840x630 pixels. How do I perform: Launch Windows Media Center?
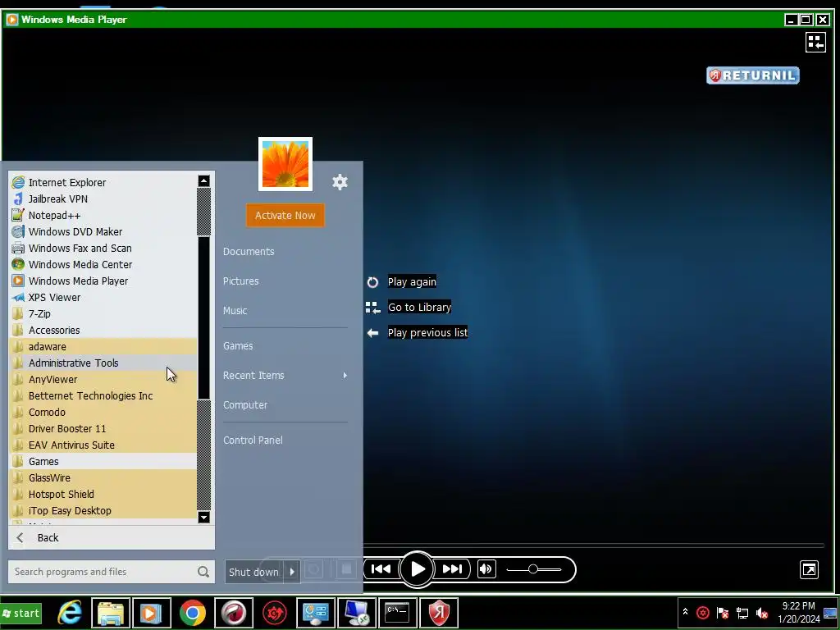pos(103,265)
